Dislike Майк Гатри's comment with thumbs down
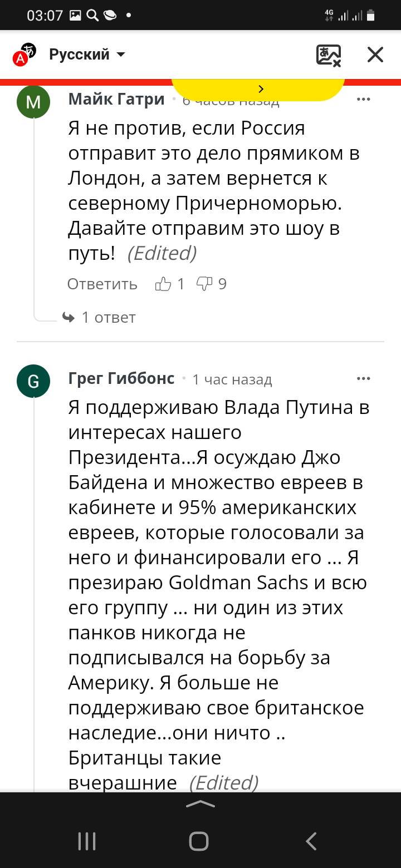This screenshot has height=868, width=401. [x=205, y=284]
